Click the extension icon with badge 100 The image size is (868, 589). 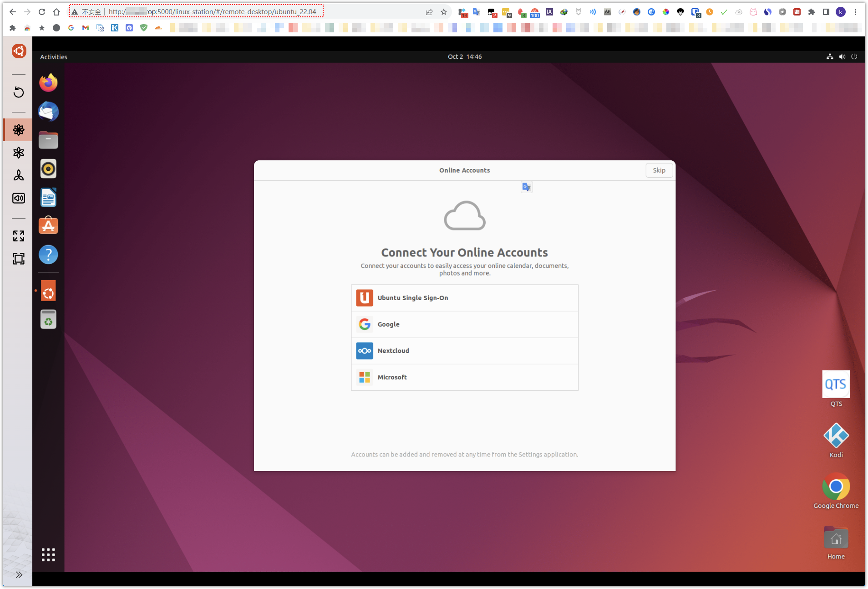click(x=535, y=12)
